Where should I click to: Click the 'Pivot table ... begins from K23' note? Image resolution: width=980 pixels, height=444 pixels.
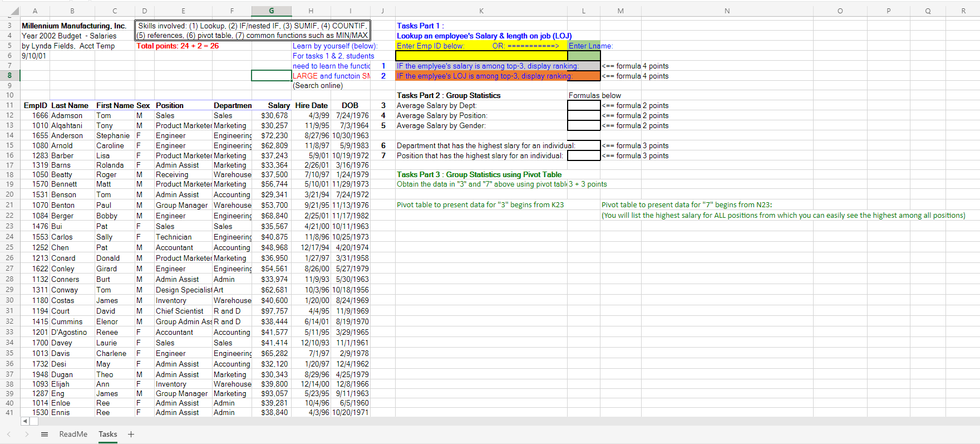[480, 205]
